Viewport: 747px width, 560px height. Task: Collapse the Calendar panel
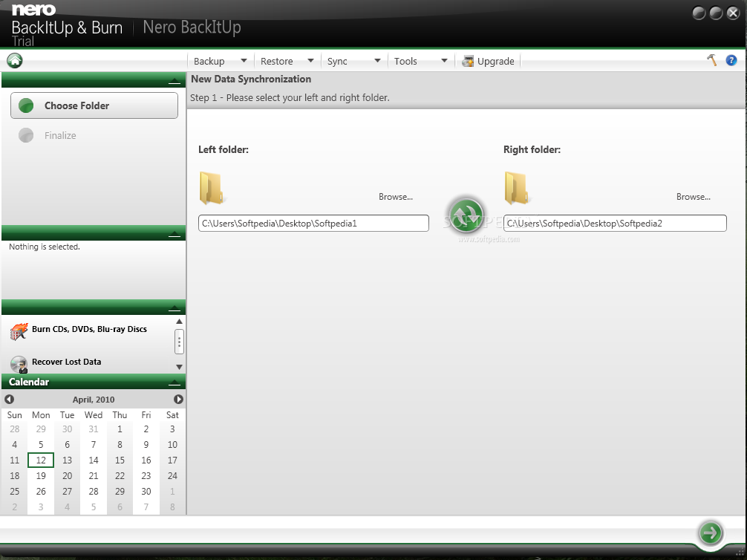(174, 382)
